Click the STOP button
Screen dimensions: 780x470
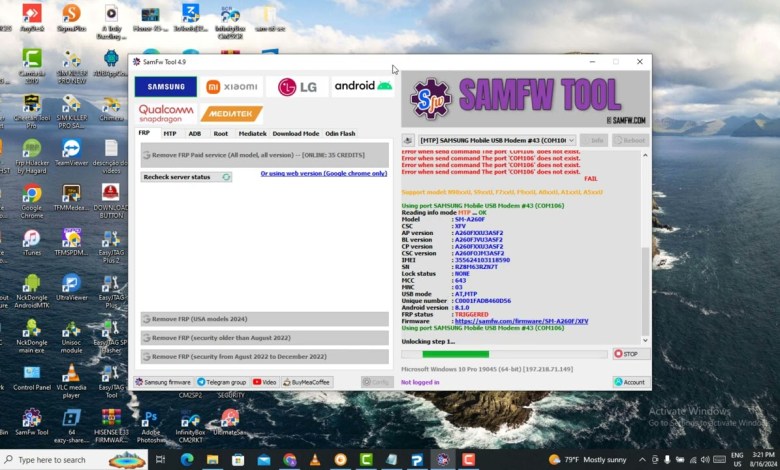(631, 354)
